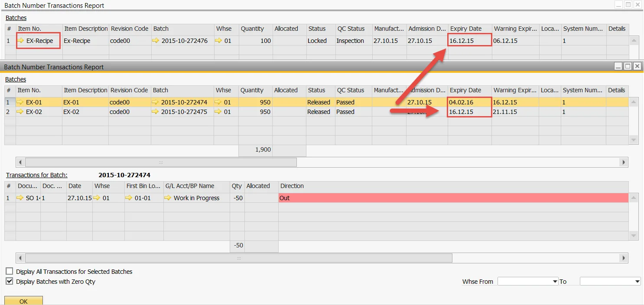This screenshot has height=305, width=644.
Task: Click Released status in EX-01 row
Action: 321,102
